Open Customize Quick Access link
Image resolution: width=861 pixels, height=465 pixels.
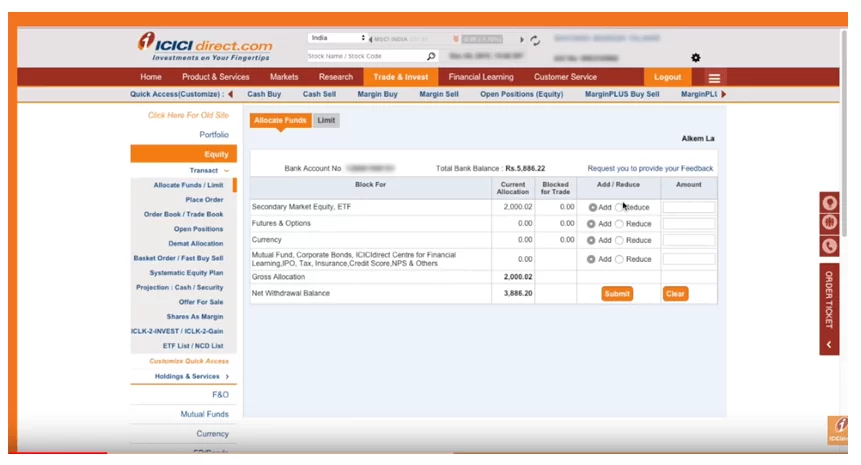(188, 361)
